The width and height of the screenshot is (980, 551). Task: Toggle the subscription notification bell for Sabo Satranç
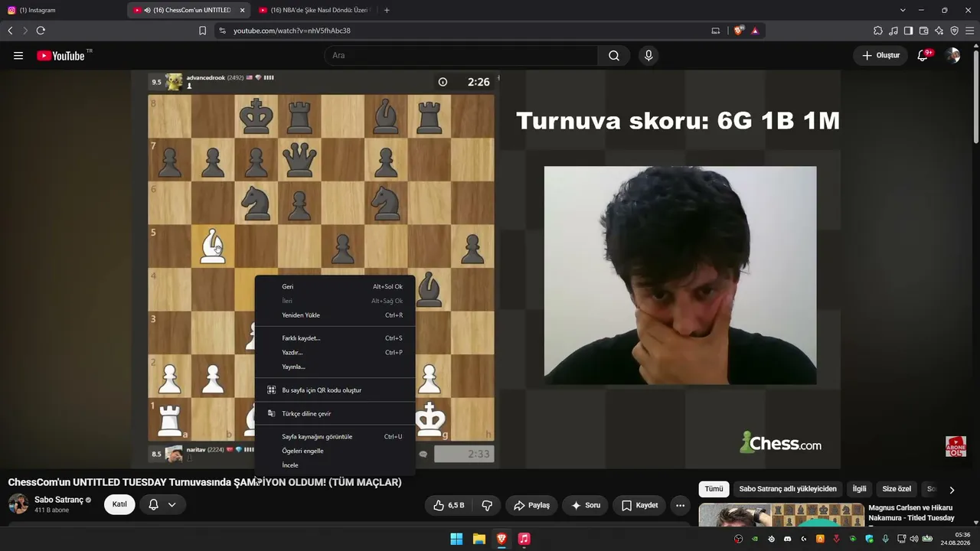coord(153,504)
